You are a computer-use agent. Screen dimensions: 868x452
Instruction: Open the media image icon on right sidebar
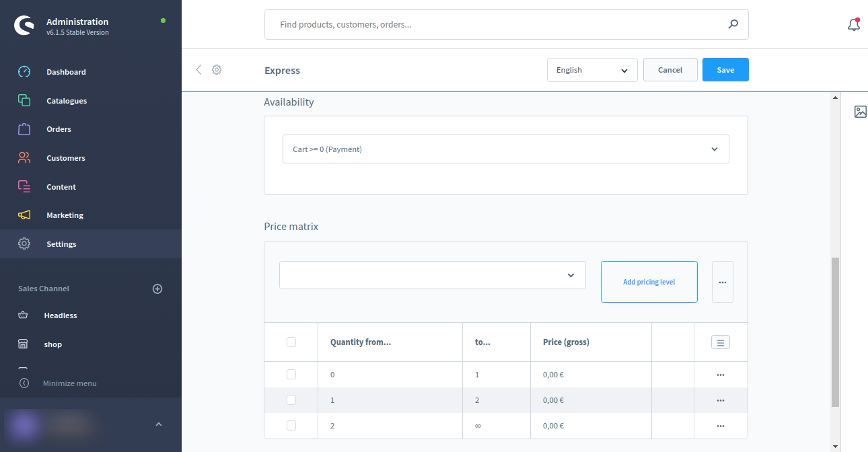tap(861, 112)
